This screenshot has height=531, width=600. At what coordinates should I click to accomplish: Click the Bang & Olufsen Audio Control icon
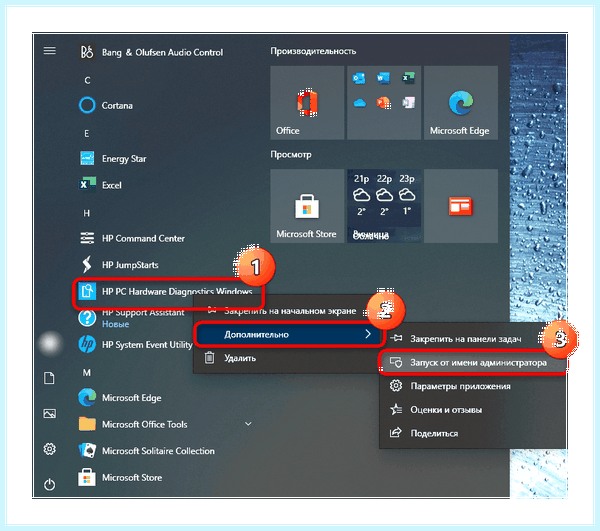pyautogui.click(x=87, y=52)
